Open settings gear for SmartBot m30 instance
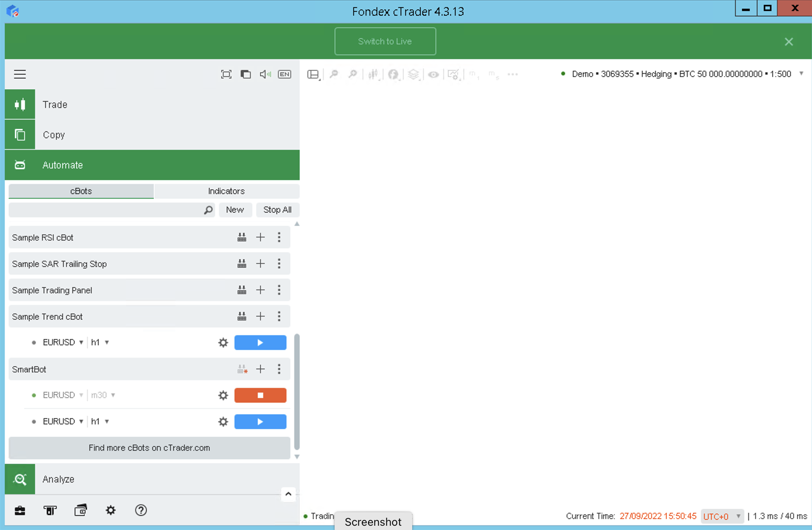The width and height of the screenshot is (812, 530). (x=223, y=395)
